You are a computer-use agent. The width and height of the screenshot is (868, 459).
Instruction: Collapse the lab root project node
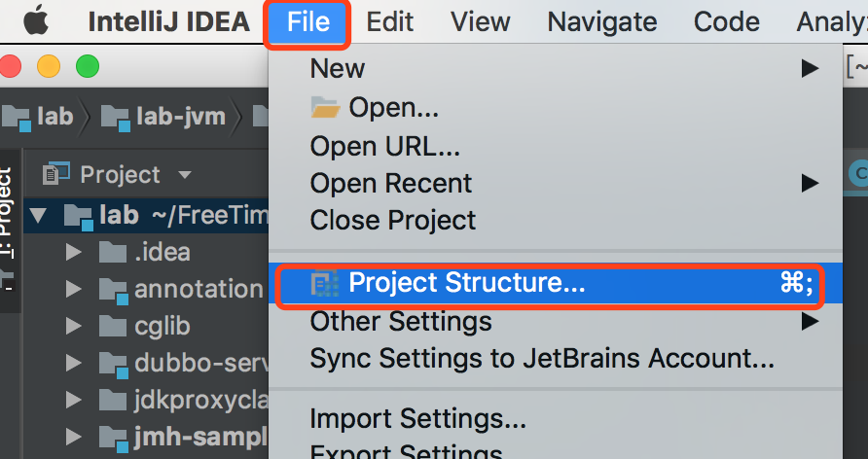[39, 215]
